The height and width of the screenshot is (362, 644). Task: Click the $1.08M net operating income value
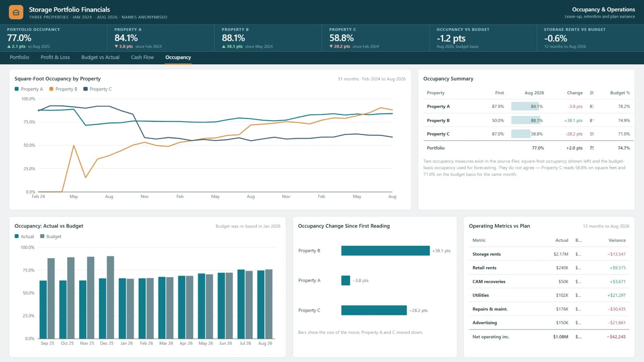561,337
